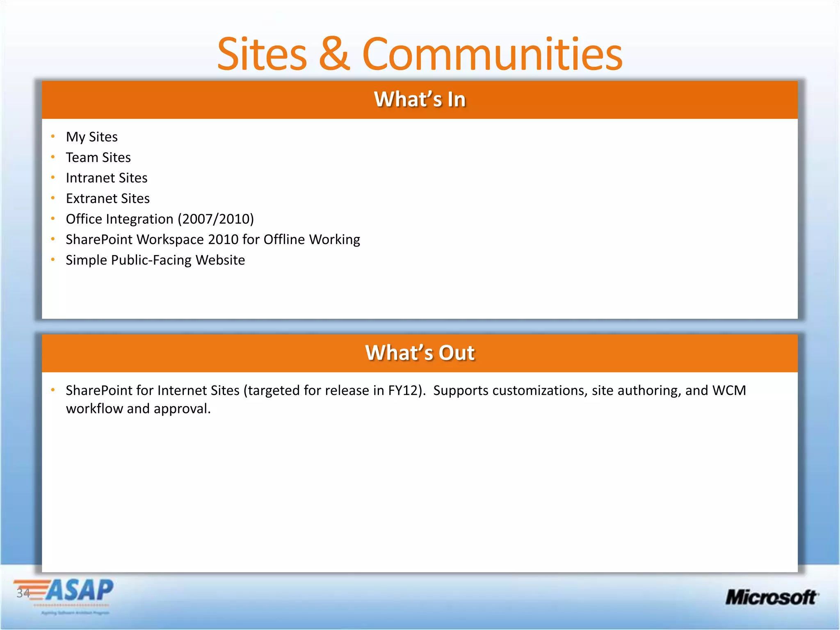840x630 pixels.
Task: Click the workflow and approval line
Action: pyautogui.click(x=138, y=409)
